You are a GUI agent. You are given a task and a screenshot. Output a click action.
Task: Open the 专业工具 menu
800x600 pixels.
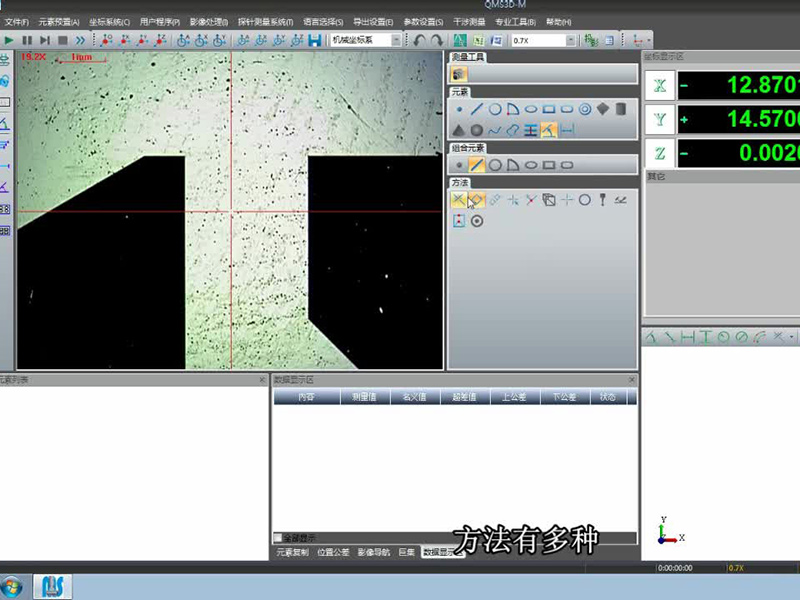(515, 22)
